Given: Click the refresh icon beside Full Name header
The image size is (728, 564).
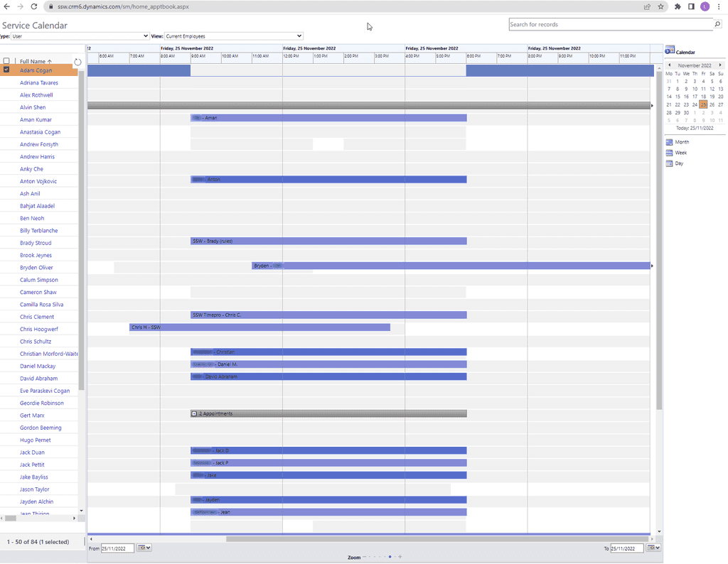Looking at the screenshot, I should 77,62.
